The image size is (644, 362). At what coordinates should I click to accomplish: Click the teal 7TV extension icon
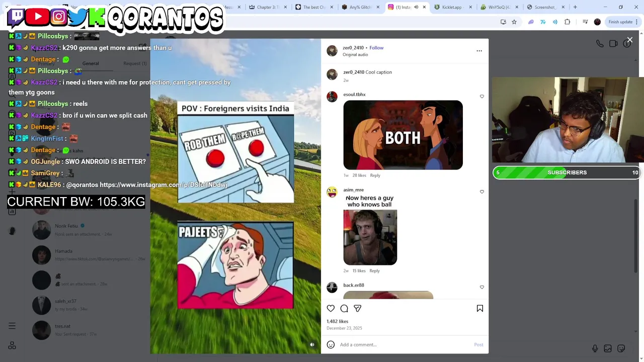543,22
